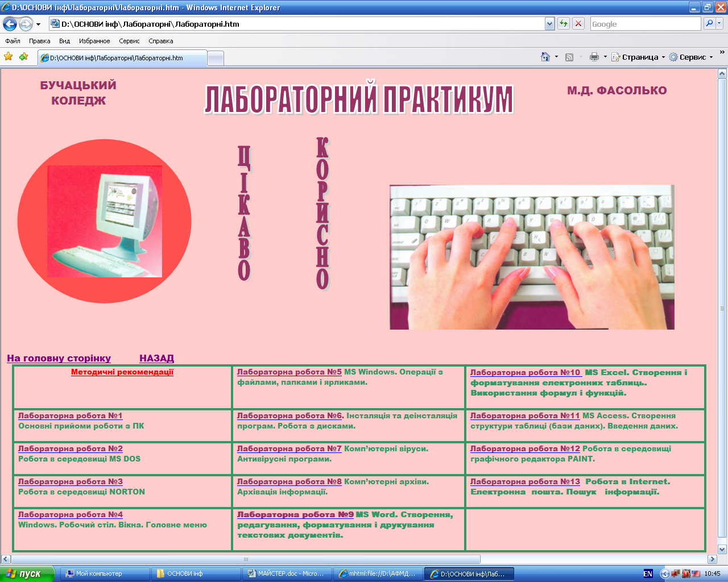Image resolution: width=728 pixels, height=582 pixels.
Task: Switch to mhtml:file taskbar browser window
Action: point(378,573)
